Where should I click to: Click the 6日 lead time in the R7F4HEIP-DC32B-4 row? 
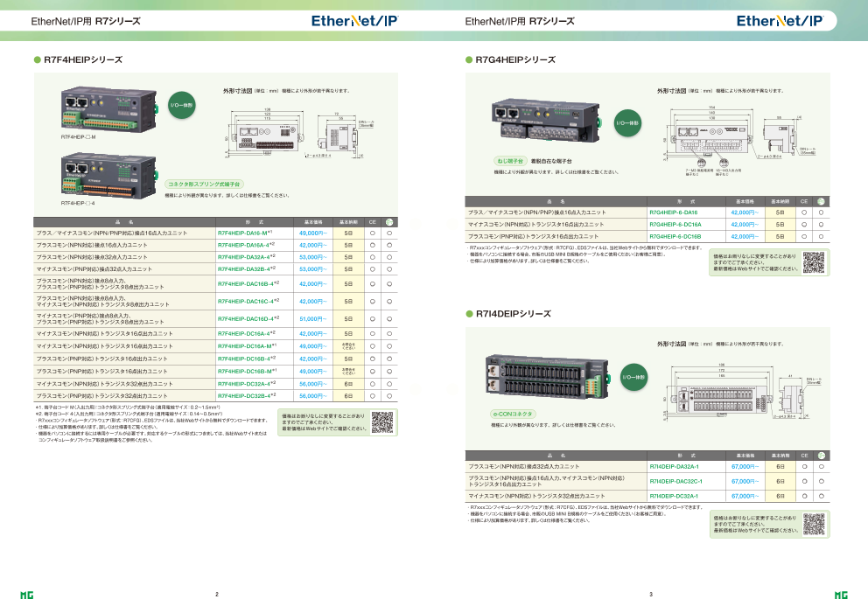pyautogui.click(x=348, y=395)
